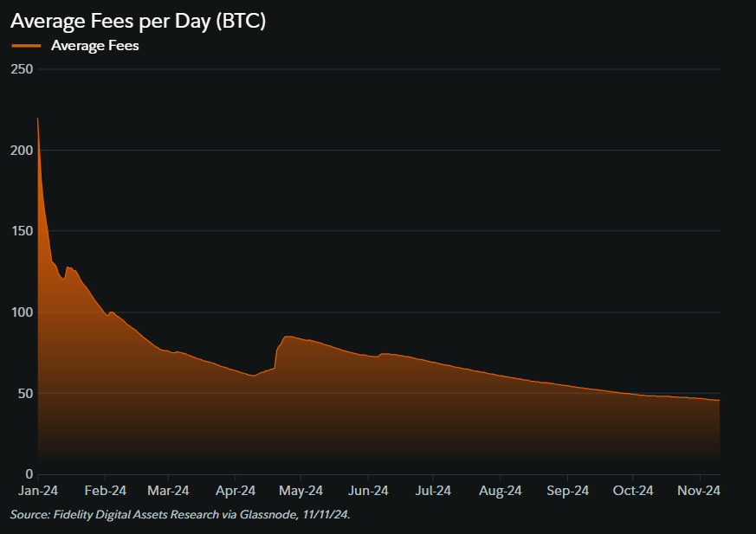Select the Feb-24 x-axis label
756x534 pixels.
(x=105, y=491)
